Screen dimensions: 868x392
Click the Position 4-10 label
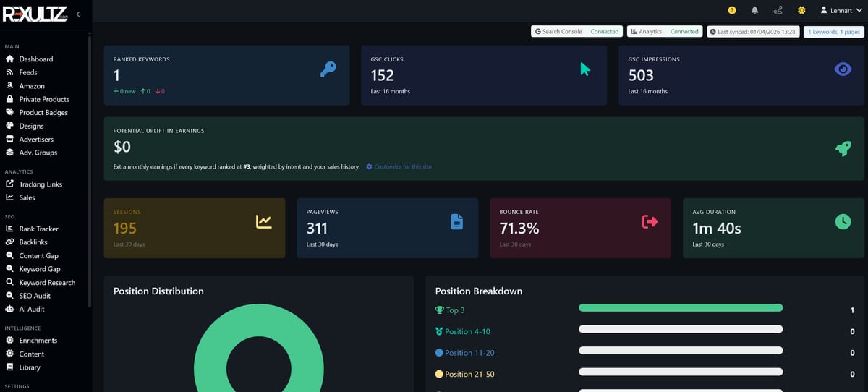pyautogui.click(x=463, y=331)
